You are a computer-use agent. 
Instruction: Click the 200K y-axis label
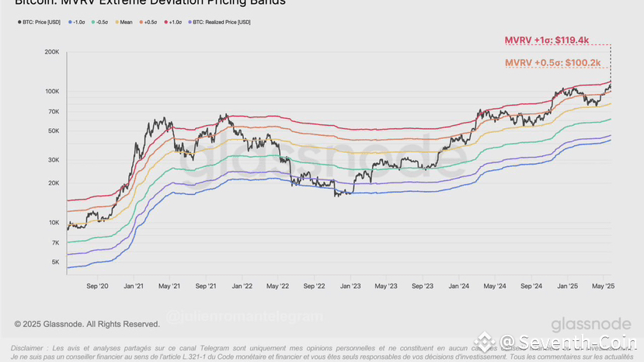(x=52, y=52)
